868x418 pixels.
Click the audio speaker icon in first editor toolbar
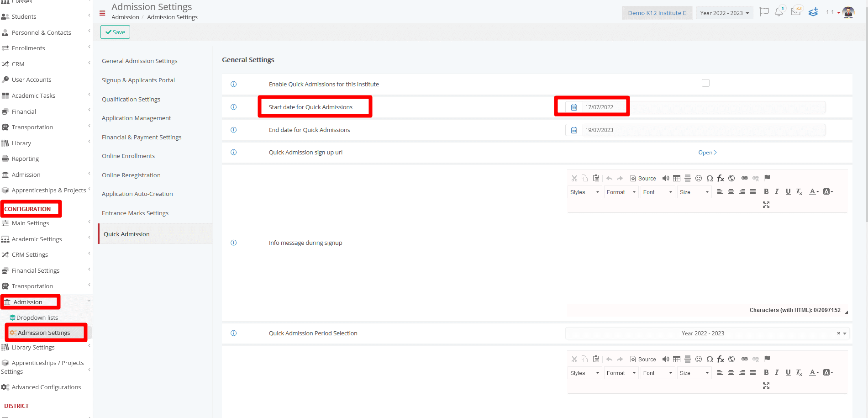[666, 178]
